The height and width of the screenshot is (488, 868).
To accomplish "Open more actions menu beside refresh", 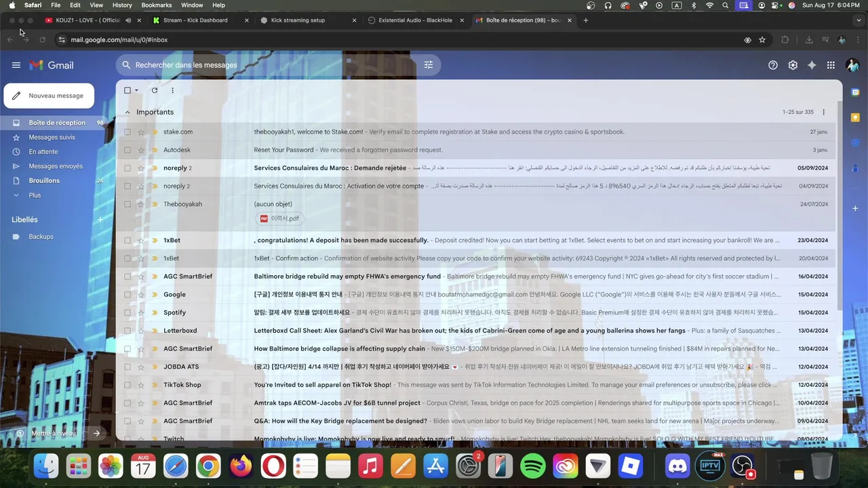I will [172, 90].
